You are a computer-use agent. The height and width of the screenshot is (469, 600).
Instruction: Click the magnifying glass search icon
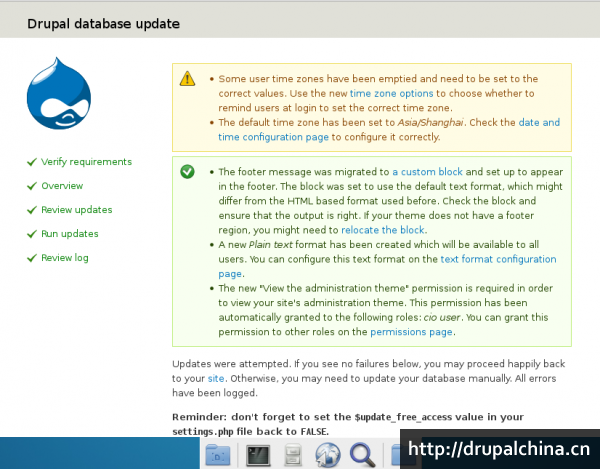[364, 455]
